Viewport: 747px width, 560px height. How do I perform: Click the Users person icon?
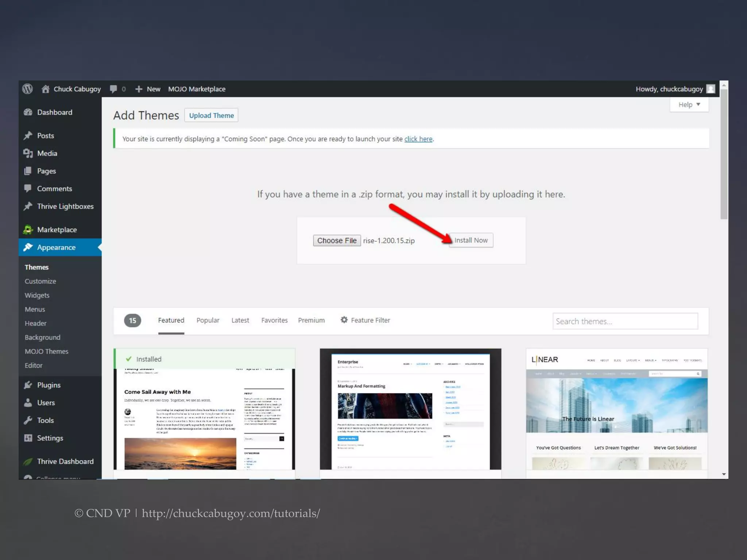point(28,402)
